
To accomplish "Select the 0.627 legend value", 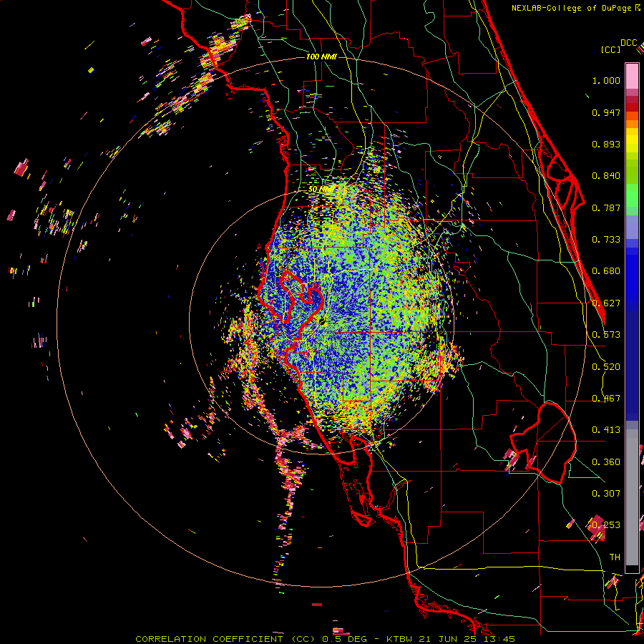I will tap(606, 303).
